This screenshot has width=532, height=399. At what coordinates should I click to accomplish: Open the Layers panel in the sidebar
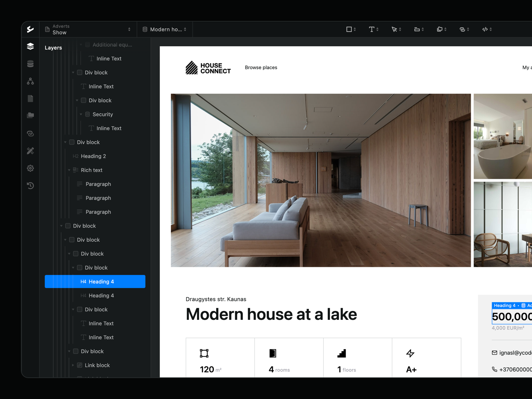[x=31, y=47]
